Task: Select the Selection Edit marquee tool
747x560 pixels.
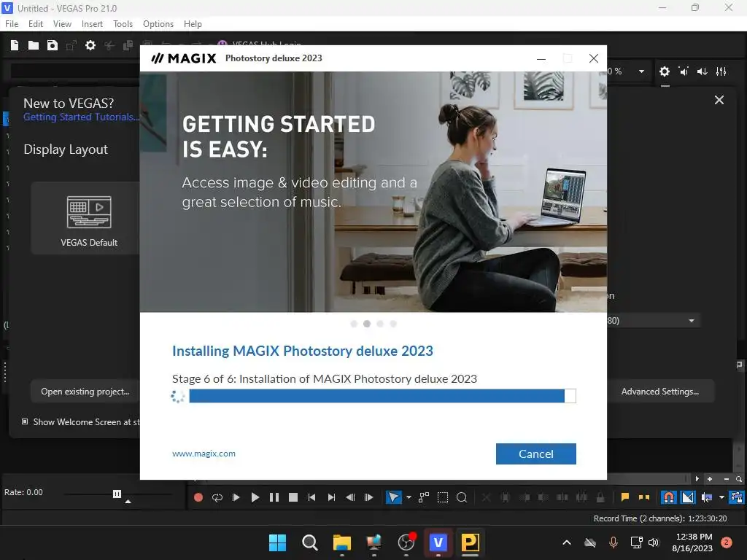Action: click(x=443, y=497)
